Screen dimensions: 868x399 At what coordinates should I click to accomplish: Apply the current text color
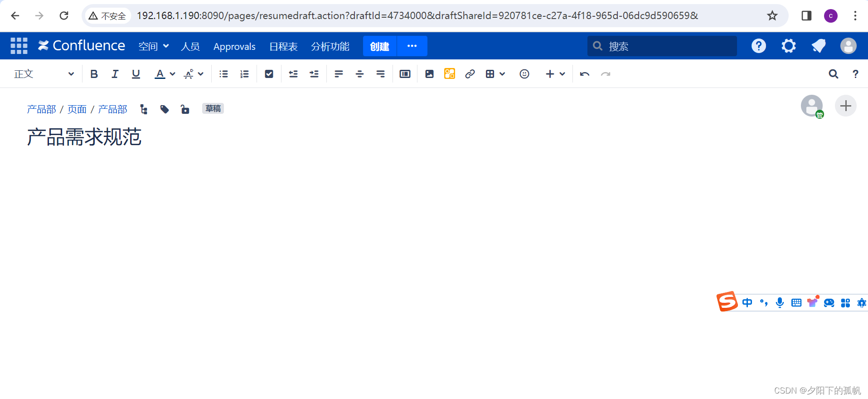(160, 74)
